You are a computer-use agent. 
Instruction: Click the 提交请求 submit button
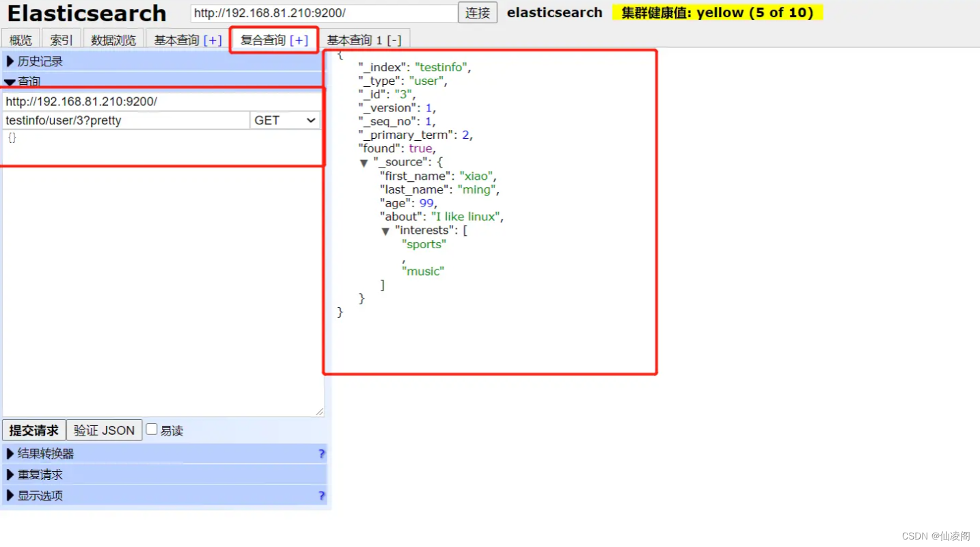point(34,430)
